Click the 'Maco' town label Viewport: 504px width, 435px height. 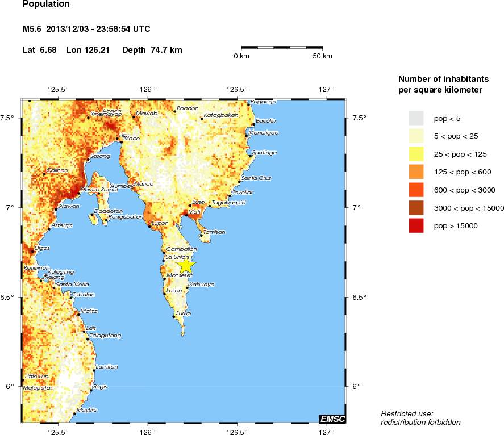pos(132,139)
